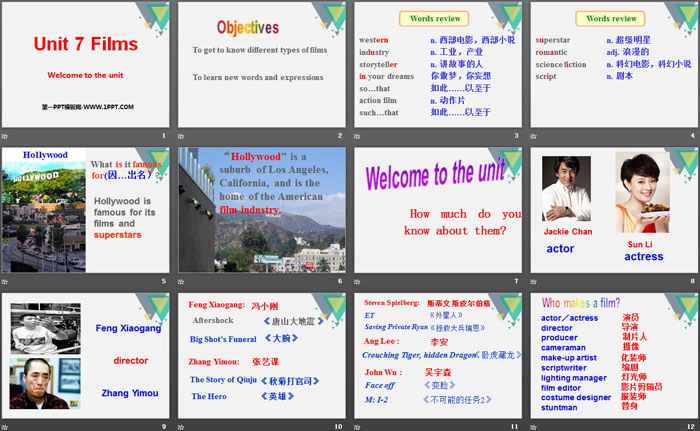Click animation star icon under slide 2
Viewport: 700px width, 431px height.
pos(181,136)
